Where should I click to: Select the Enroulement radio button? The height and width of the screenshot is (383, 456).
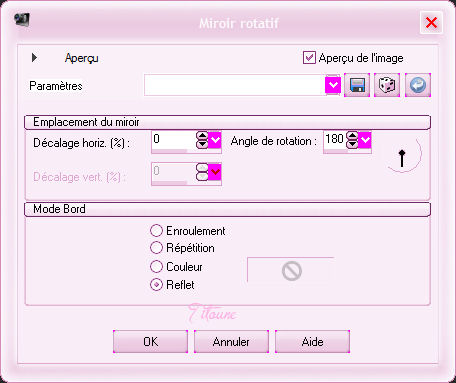(x=156, y=230)
